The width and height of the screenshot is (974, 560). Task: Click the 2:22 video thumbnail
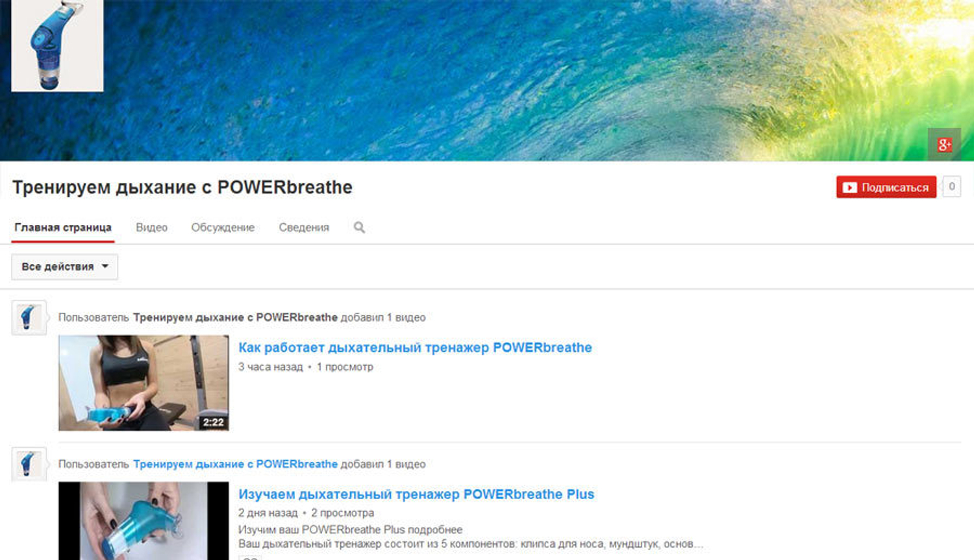point(144,383)
